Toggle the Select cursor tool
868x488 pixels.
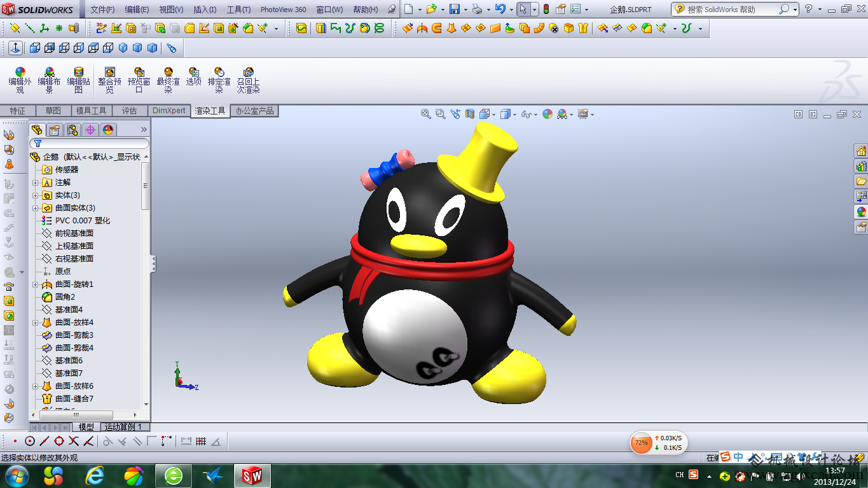[522, 10]
